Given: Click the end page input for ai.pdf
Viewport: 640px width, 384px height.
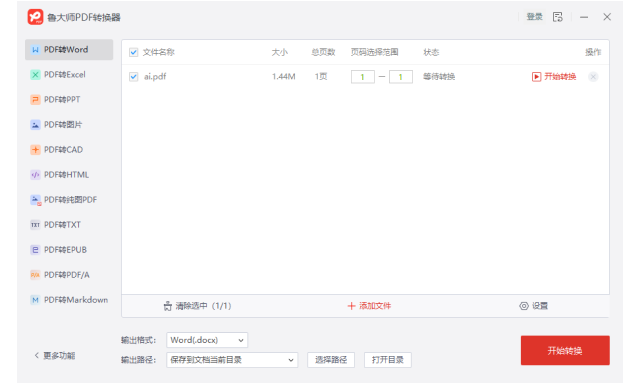Looking at the screenshot, I should point(400,77).
